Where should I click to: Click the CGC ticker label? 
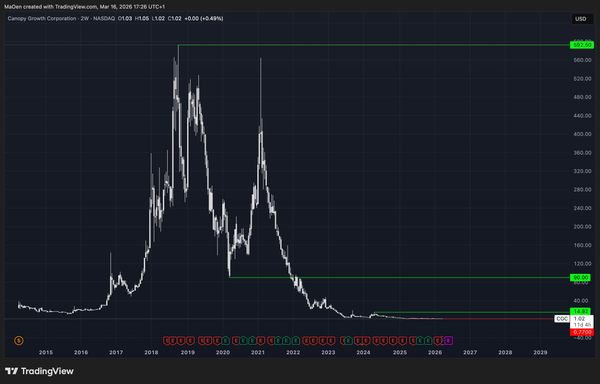click(x=562, y=319)
